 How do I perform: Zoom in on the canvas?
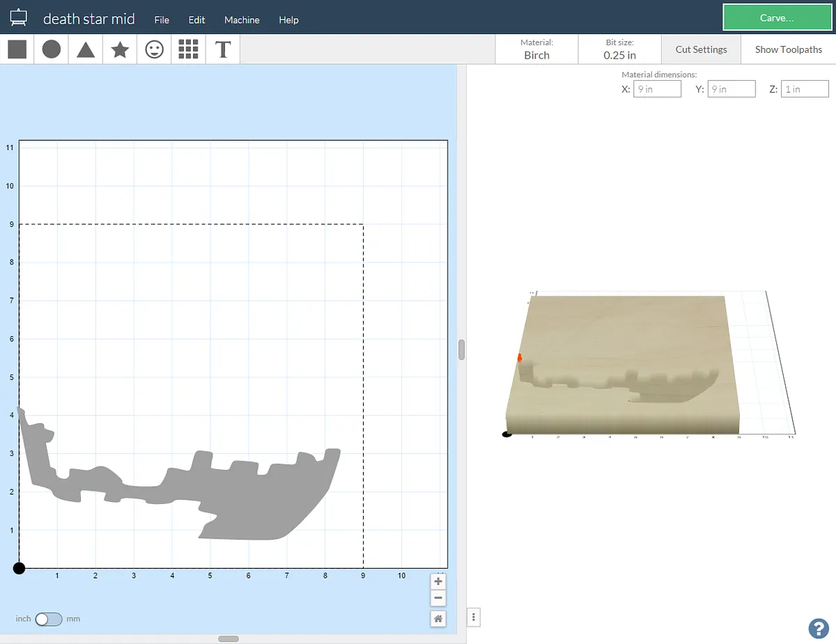438,581
